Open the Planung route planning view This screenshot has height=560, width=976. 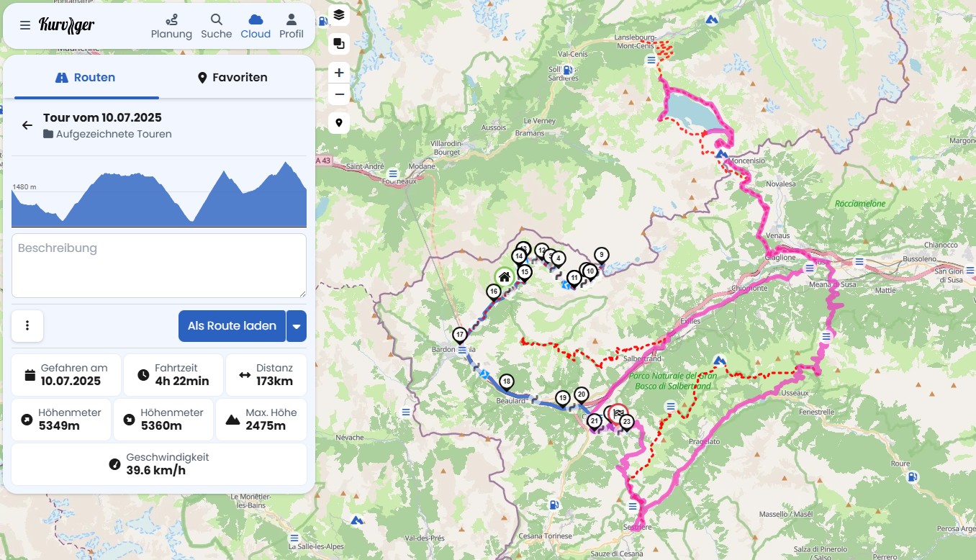(x=171, y=26)
